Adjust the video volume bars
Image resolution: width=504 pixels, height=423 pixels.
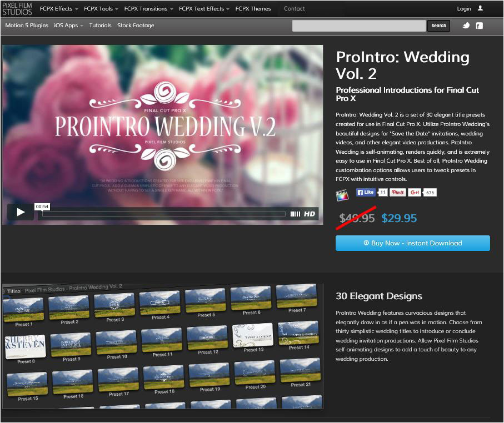(x=295, y=214)
